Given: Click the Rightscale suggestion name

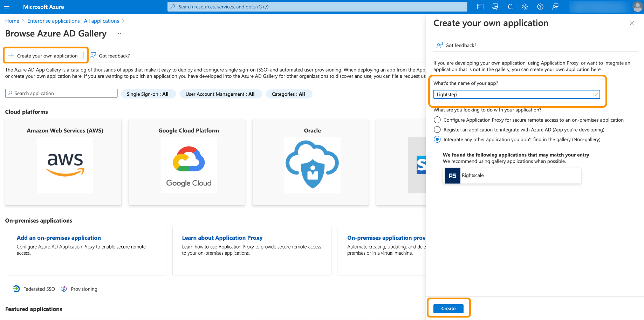Looking at the screenshot, I should click(x=473, y=175).
